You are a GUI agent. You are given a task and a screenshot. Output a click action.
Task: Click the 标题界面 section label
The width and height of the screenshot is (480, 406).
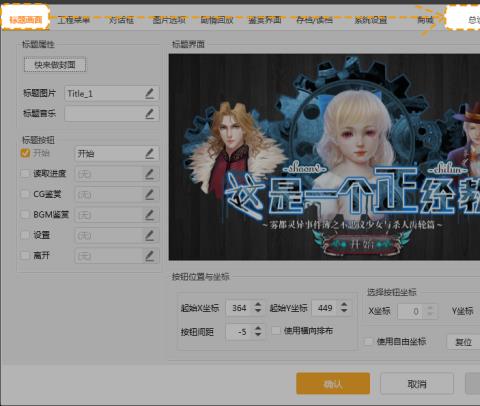tap(188, 44)
